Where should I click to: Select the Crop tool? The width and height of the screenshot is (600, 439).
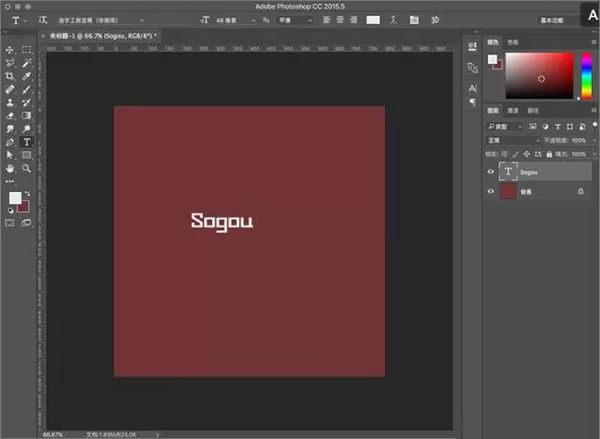pos(10,76)
